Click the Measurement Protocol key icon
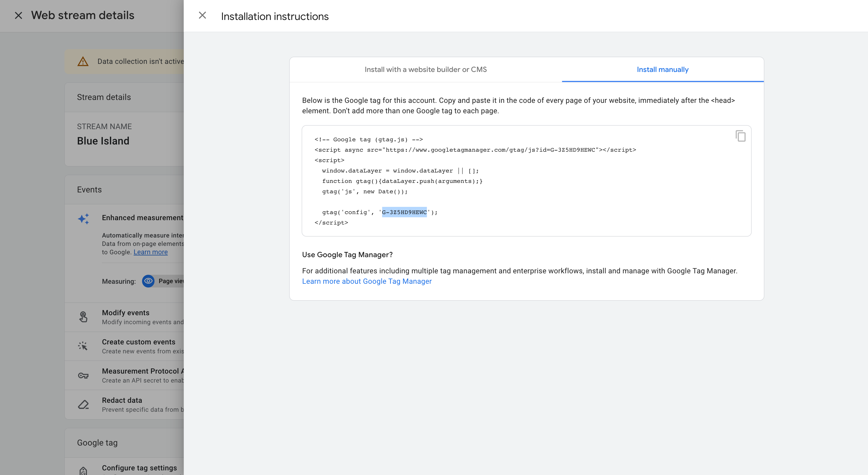Image resolution: width=868 pixels, height=475 pixels. 83,375
